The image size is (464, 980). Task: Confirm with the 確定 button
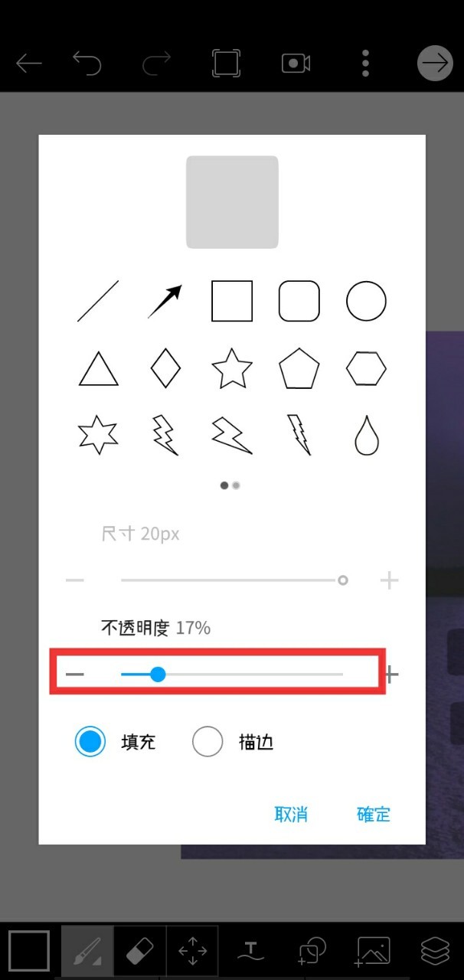(x=374, y=814)
